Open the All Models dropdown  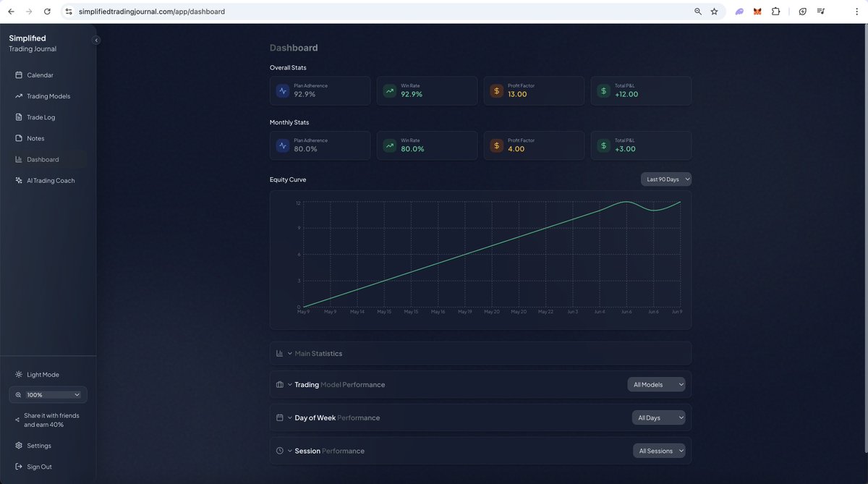(656, 385)
